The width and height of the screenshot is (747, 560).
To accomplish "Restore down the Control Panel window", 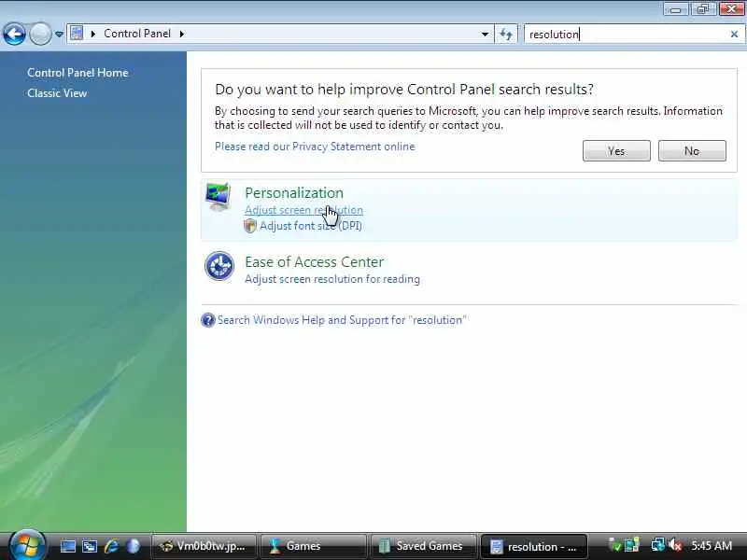I will (x=703, y=9).
